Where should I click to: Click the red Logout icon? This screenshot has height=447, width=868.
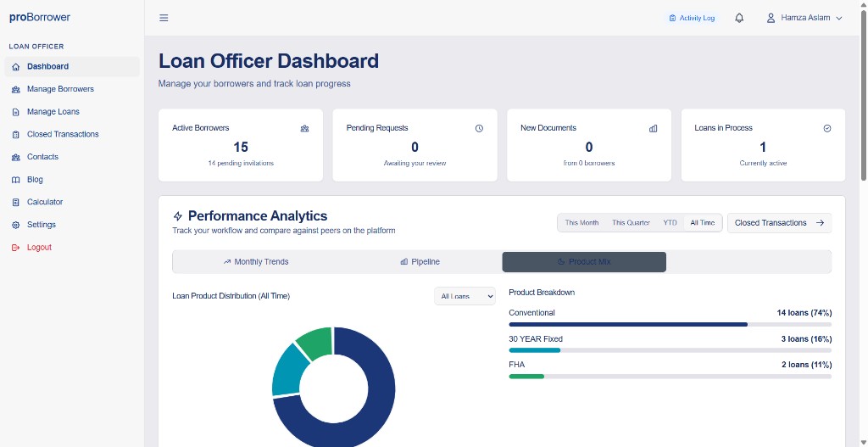[15, 248]
